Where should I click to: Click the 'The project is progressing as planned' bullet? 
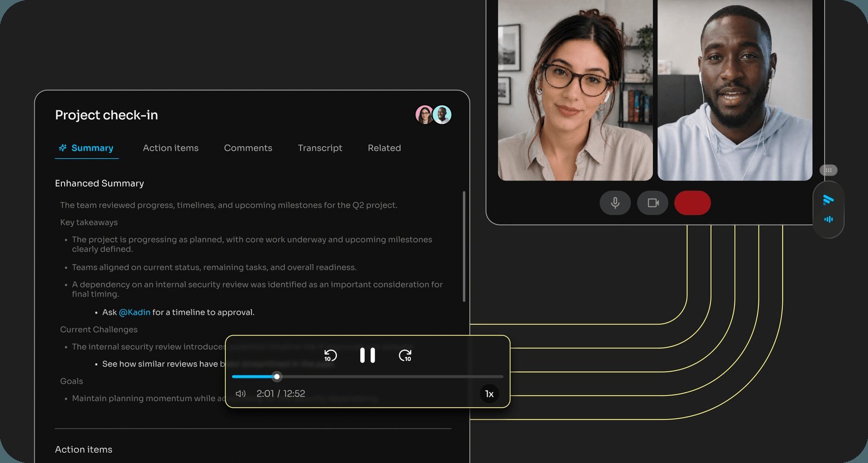(252, 244)
